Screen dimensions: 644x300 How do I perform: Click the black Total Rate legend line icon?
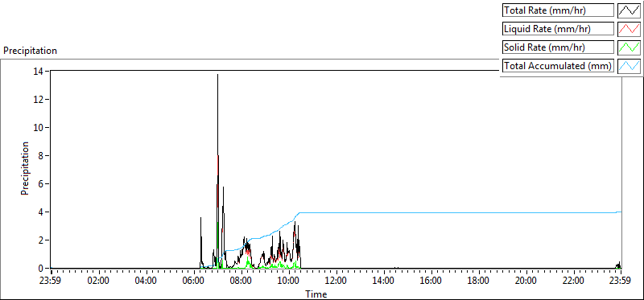tap(630, 10)
